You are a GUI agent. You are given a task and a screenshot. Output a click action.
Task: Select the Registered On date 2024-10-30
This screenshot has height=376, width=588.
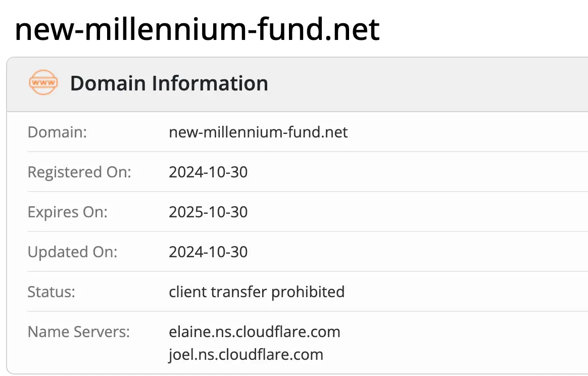[208, 172]
